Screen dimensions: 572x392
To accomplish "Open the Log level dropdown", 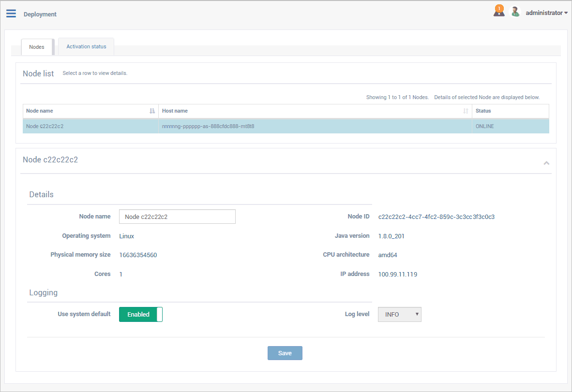I will (399, 315).
